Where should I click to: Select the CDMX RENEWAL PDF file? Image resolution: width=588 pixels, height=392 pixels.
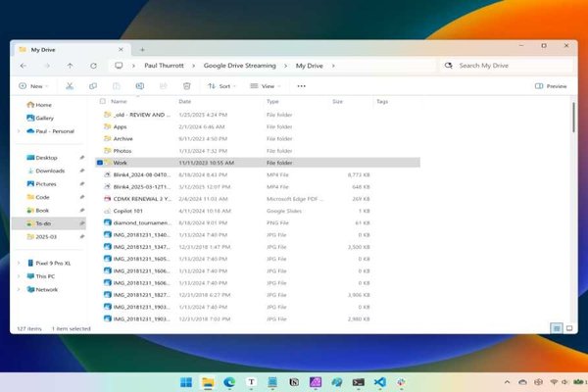coord(258,199)
